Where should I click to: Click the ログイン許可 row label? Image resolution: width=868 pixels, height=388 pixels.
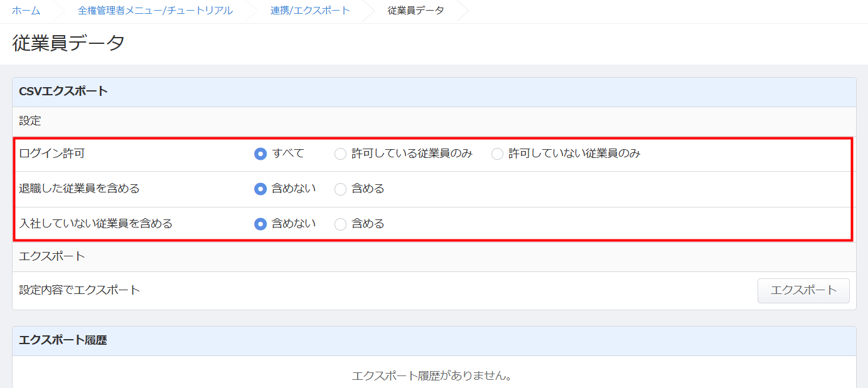(x=51, y=154)
